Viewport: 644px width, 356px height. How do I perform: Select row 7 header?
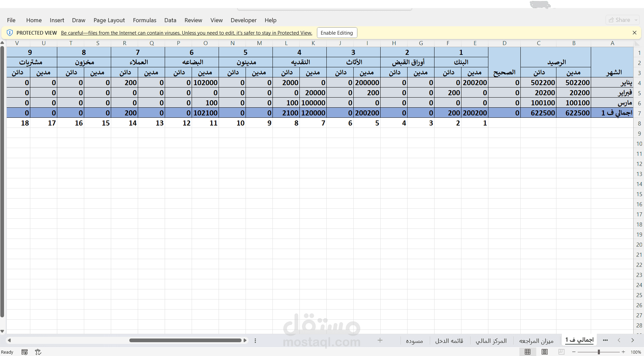[x=639, y=113]
